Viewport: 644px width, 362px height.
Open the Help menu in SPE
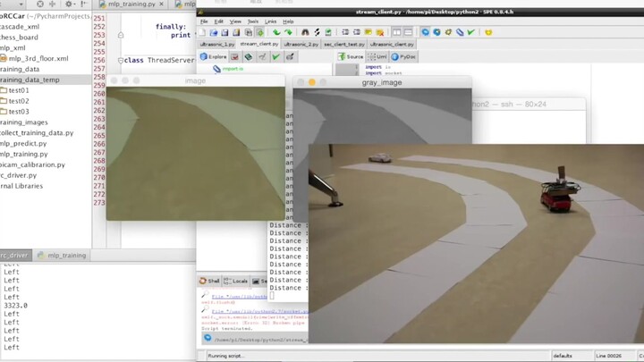288,21
